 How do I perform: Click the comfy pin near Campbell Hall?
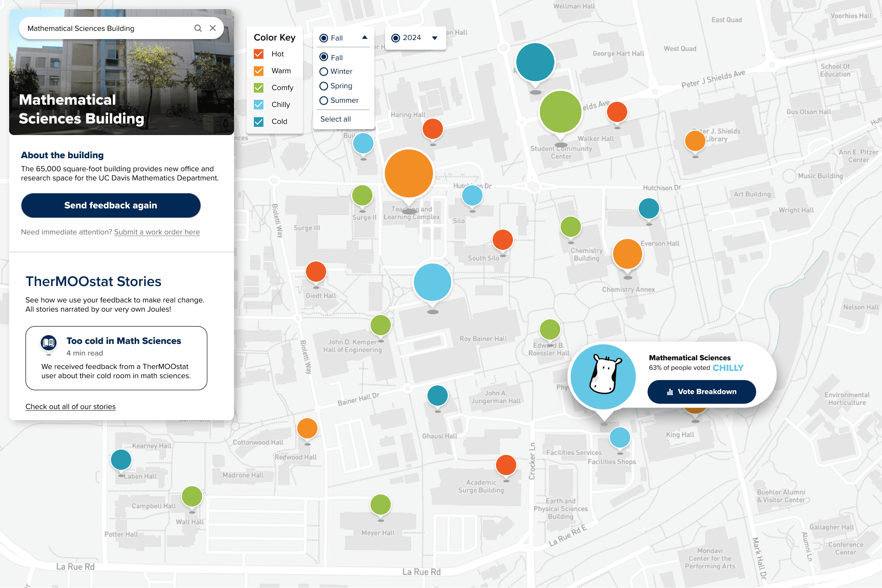coord(192,496)
